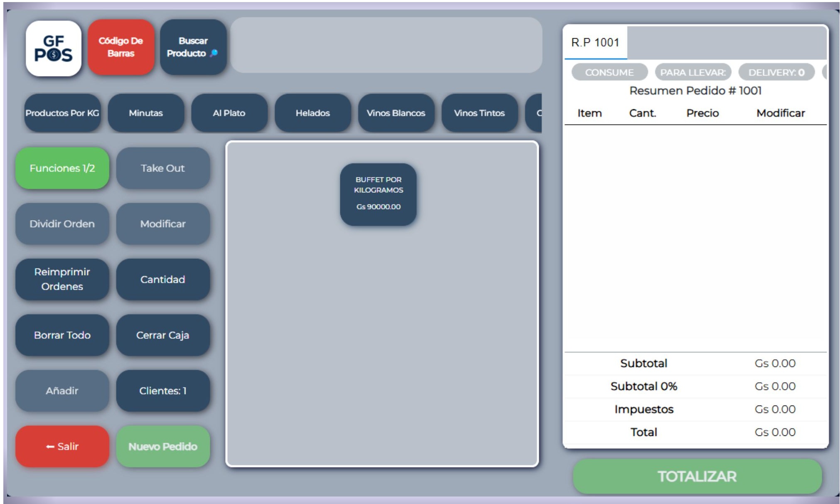
Task: Open the R.P 1001 order tab
Action: coord(595,42)
